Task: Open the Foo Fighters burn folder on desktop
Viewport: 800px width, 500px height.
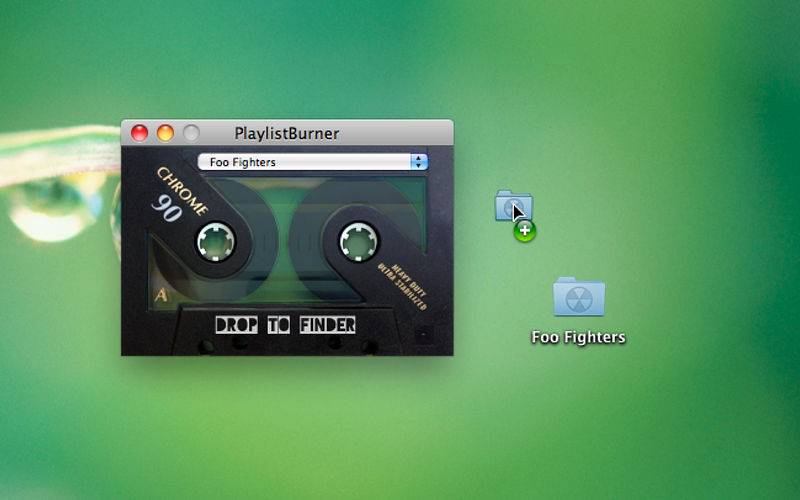Action: [x=579, y=297]
